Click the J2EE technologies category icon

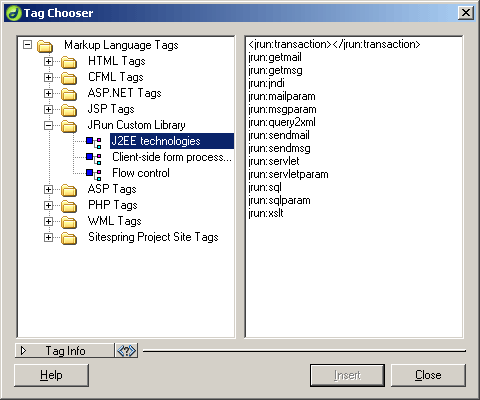pos(94,142)
